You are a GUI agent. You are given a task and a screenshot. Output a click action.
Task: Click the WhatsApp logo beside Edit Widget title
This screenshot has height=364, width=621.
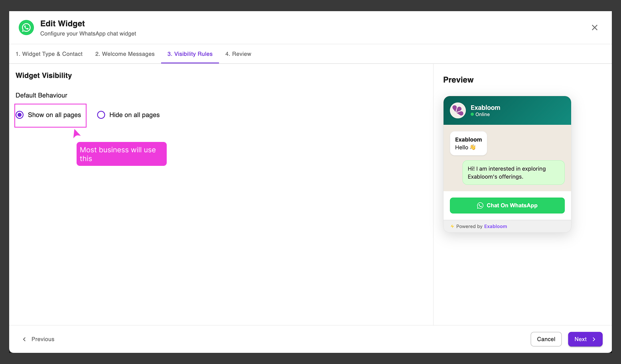(26, 28)
